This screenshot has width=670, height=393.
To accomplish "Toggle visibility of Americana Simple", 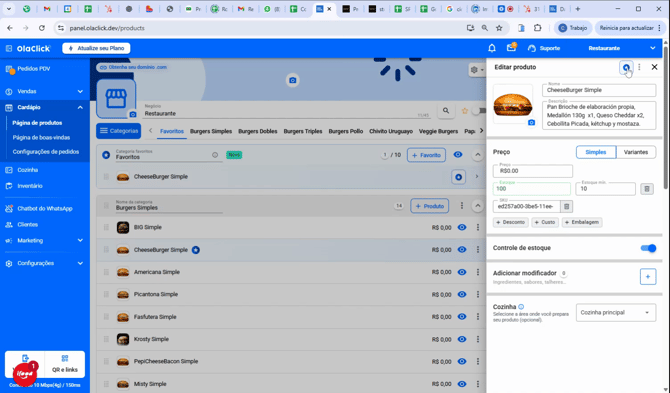I will coord(462,272).
